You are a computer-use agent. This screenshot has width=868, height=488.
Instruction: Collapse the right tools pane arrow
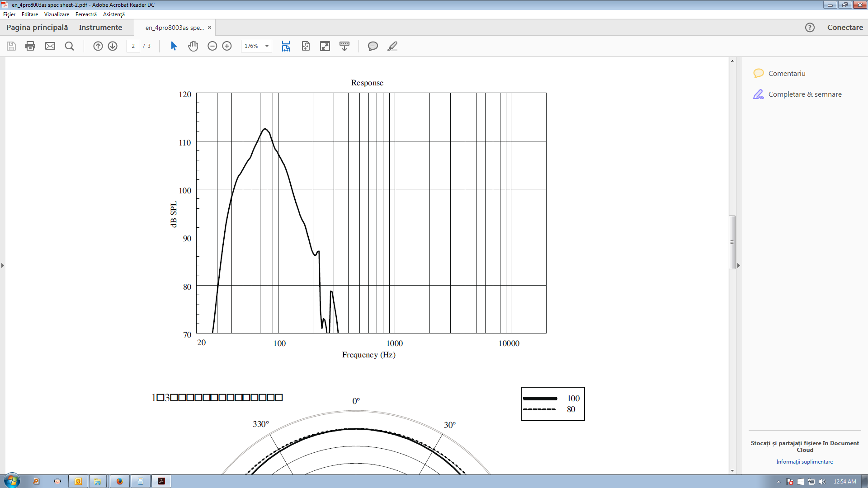click(x=739, y=266)
